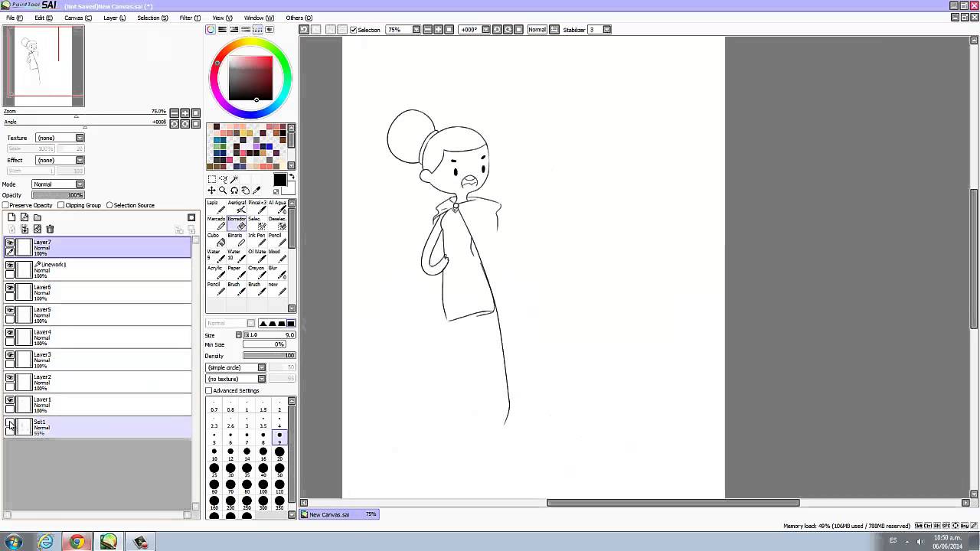Select the zoom magnifier tool
The width and height of the screenshot is (980, 551).
223,190
